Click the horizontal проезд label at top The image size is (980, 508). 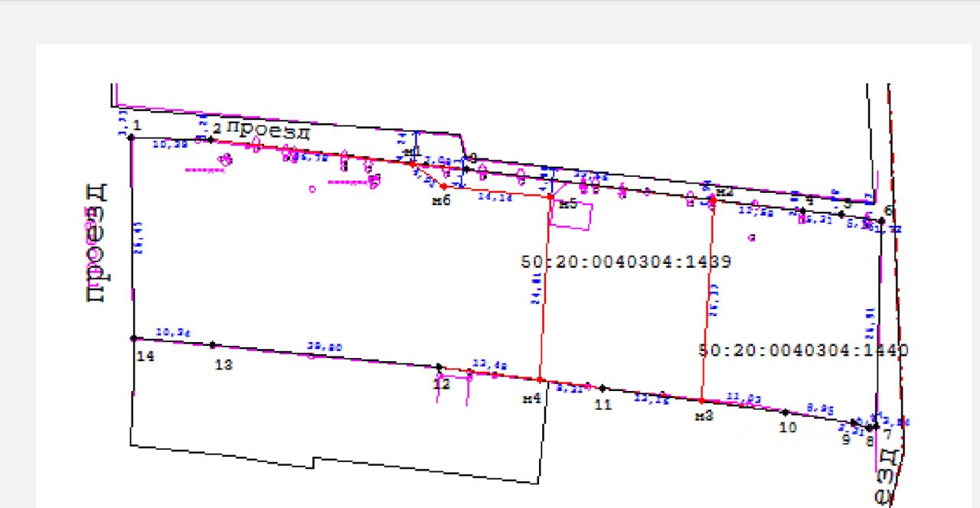coord(268,130)
